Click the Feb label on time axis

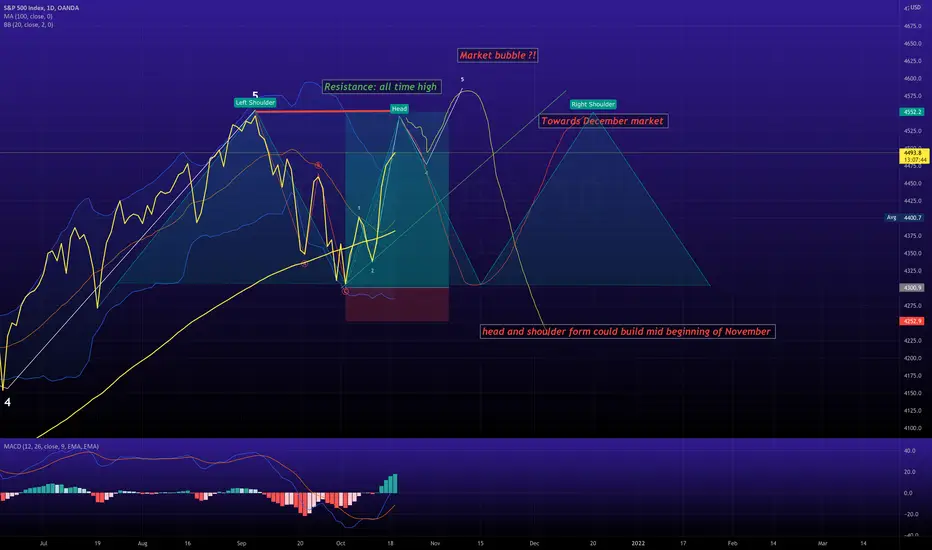[732, 543]
